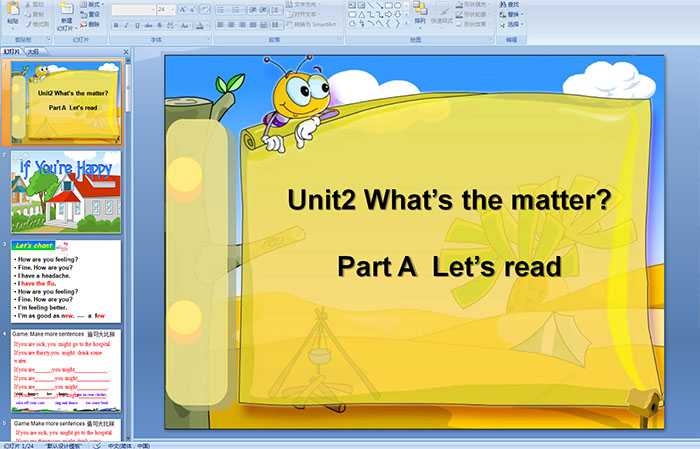This screenshot has width=700, height=449.
Task: Click the Delete slide (删除) button
Action: click(90, 24)
